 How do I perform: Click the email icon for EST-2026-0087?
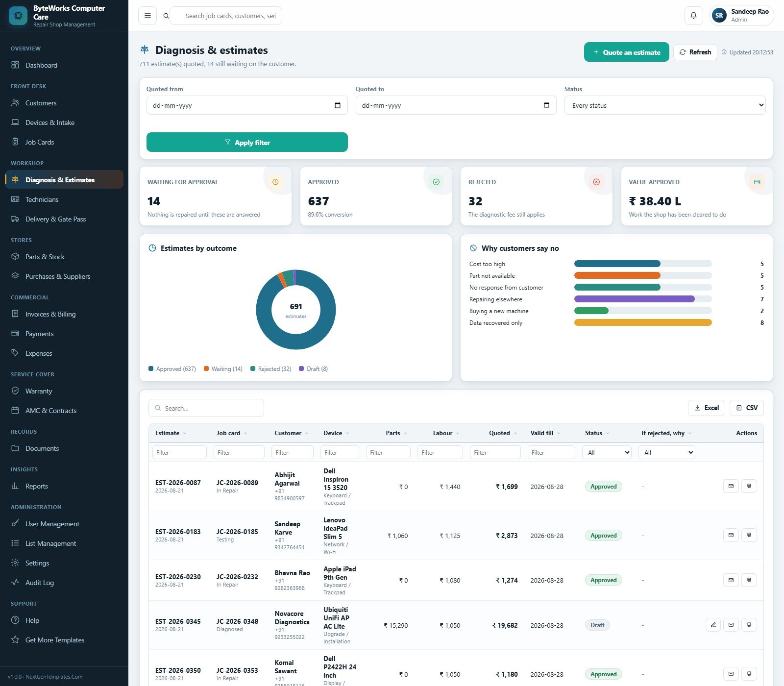pyautogui.click(x=731, y=486)
